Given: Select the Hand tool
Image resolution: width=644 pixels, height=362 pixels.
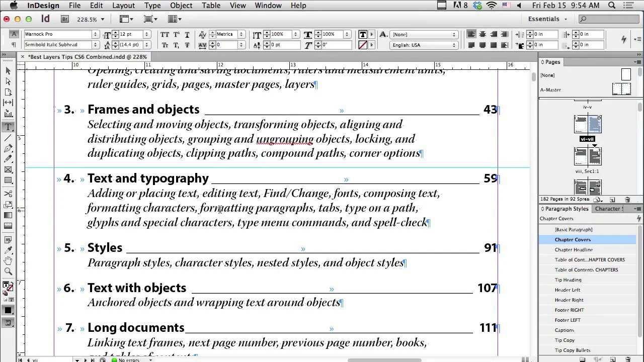Looking at the screenshot, I should (8, 260).
